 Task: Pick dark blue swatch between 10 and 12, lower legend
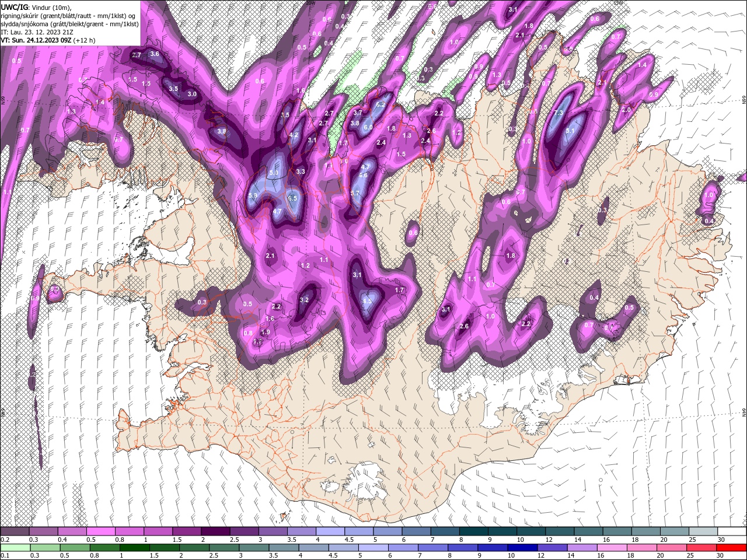pos(522,547)
